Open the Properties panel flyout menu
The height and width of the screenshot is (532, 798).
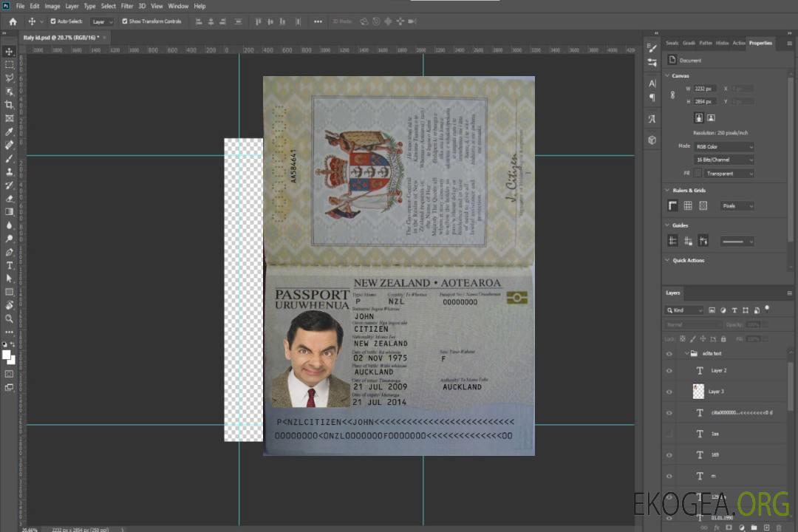[x=789, y=44]
